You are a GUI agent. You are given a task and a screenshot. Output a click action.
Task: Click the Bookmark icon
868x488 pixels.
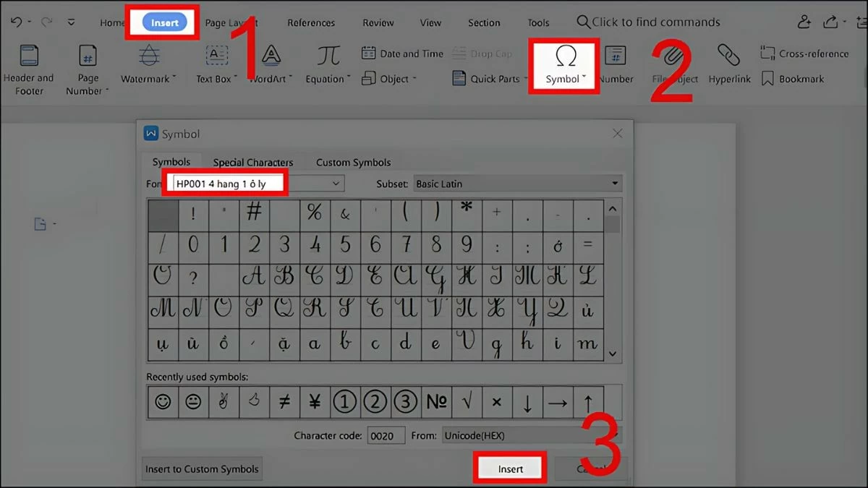767,79
